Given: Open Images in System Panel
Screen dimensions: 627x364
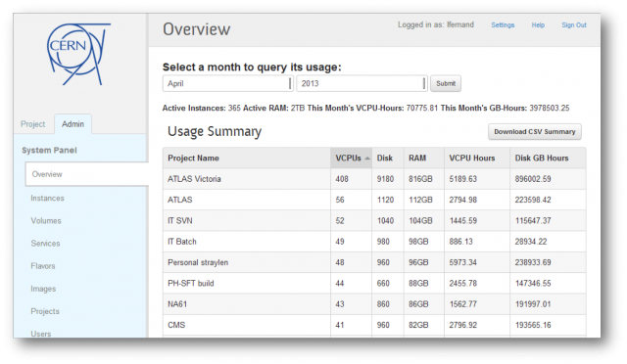Looking at the screenshot, I should pos(43,289).
